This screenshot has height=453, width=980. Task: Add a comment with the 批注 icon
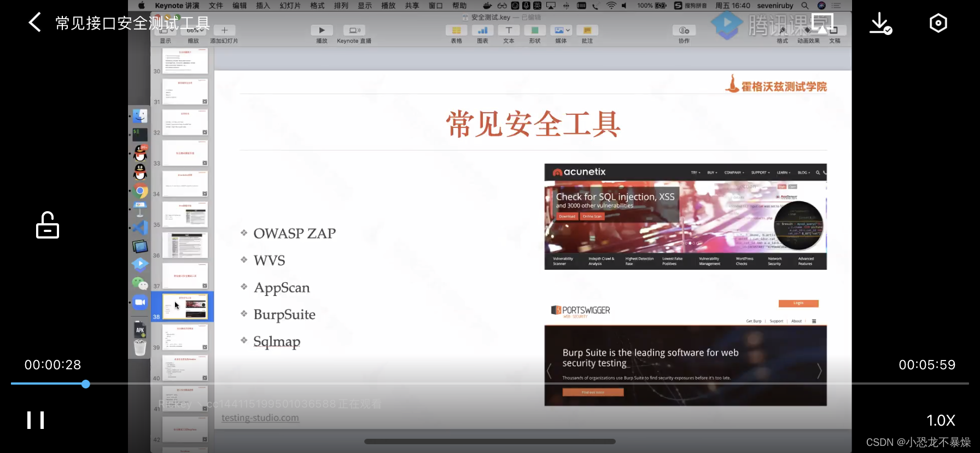(x=587, y=31)
